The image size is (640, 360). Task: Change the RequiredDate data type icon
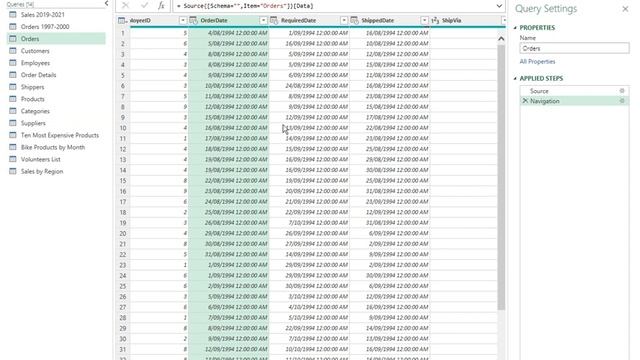coord(274,20)
